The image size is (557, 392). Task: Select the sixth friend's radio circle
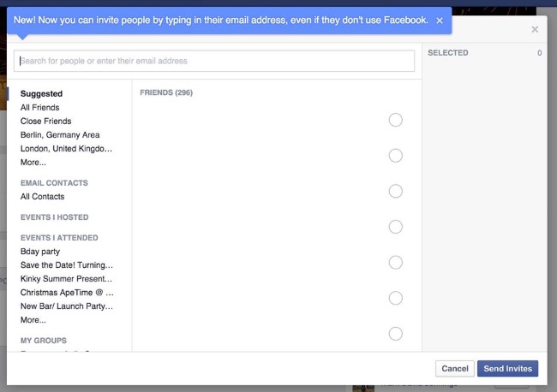[395, 298]
